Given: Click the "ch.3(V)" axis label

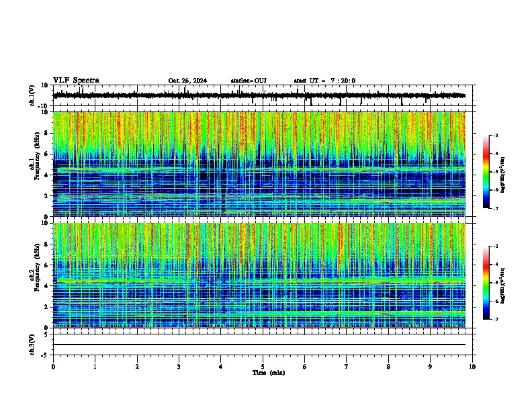Looking at the screenshot, I should pyautogui.click(x=32, y=345).
